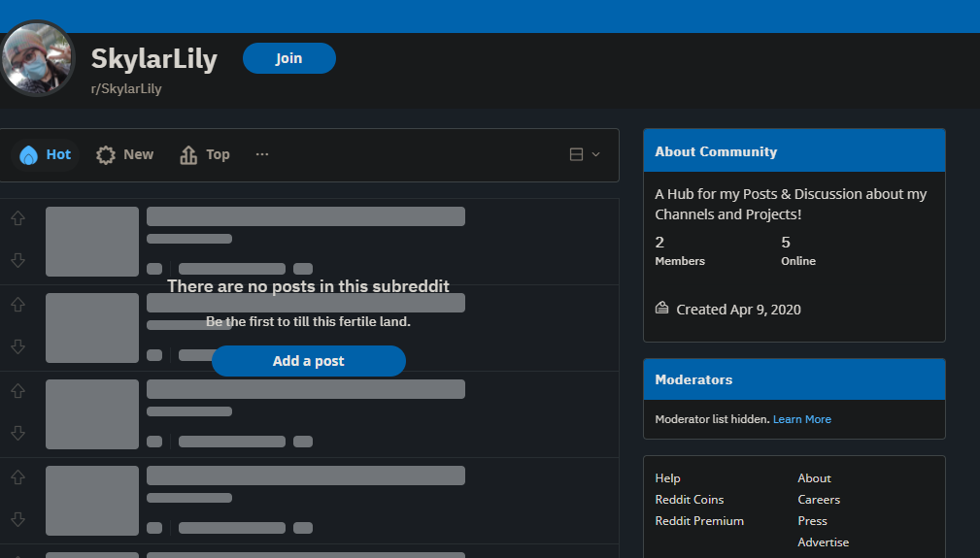Click the 2 Members count

680,251
